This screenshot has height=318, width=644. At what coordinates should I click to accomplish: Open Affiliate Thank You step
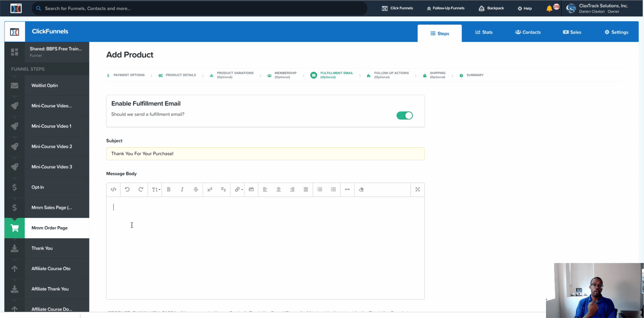(x=47, y=289)
